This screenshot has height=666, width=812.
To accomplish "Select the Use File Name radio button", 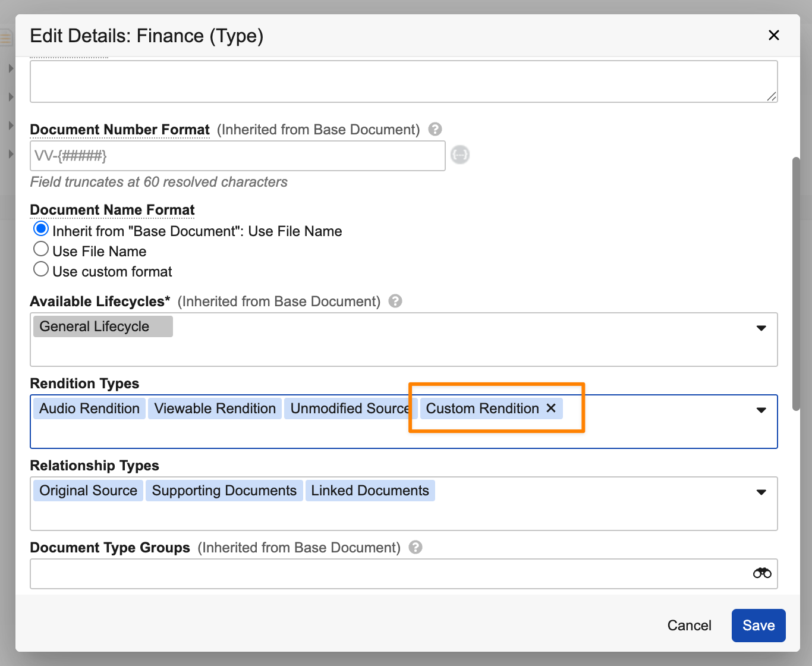I will tap(41, 249).
